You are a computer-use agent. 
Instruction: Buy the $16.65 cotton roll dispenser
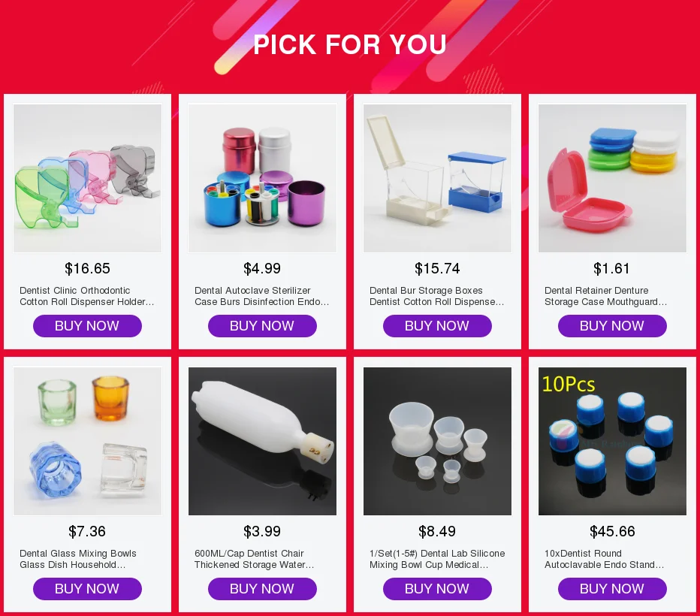coord(87,326)
